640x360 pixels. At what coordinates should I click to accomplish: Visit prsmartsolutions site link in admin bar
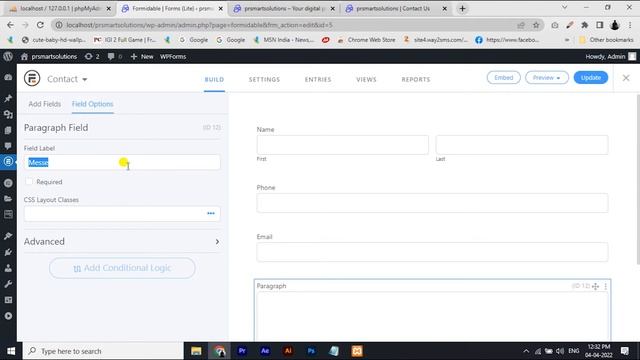click(49, 56)
